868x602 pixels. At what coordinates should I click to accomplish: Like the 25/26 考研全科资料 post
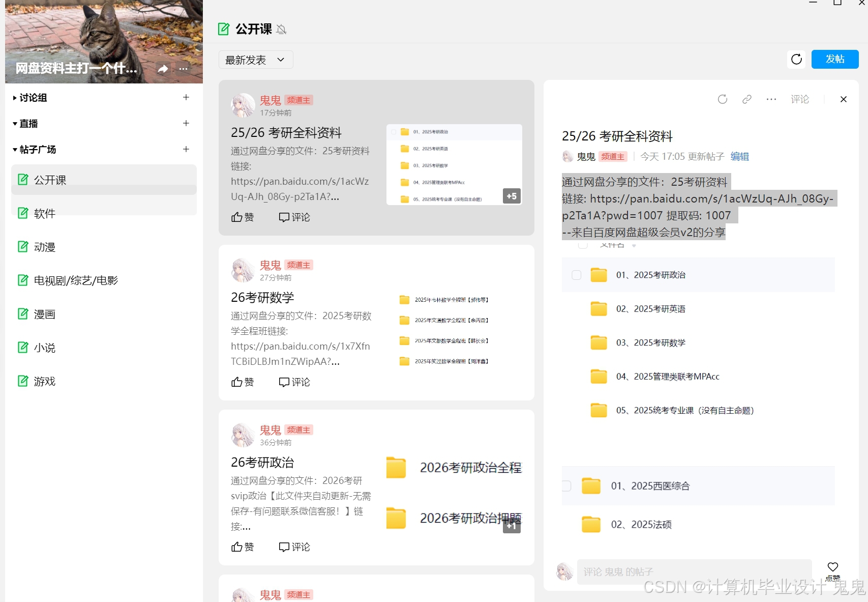coord(243,217)
